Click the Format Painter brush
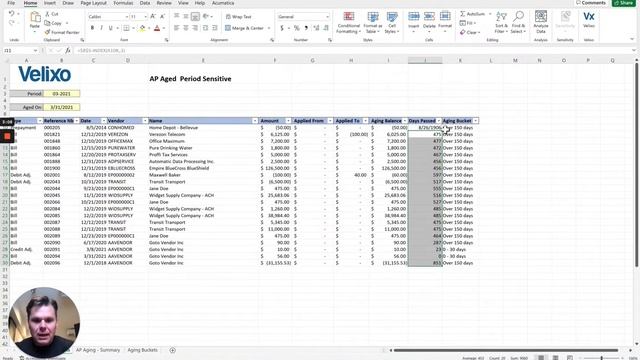The height and width of the screenshot is (360, 640). pyautogui.click(x=48, y=32)
